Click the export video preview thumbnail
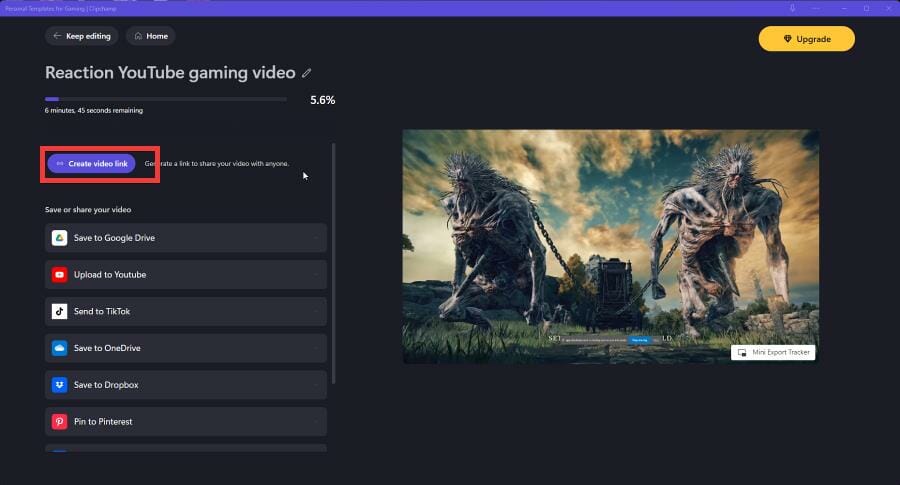 tap(610, 246)
